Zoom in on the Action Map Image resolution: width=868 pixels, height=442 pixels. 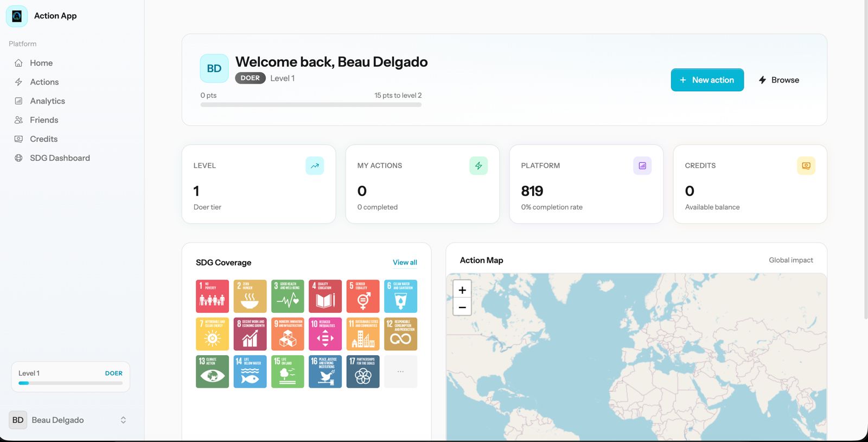pos(462,290)
